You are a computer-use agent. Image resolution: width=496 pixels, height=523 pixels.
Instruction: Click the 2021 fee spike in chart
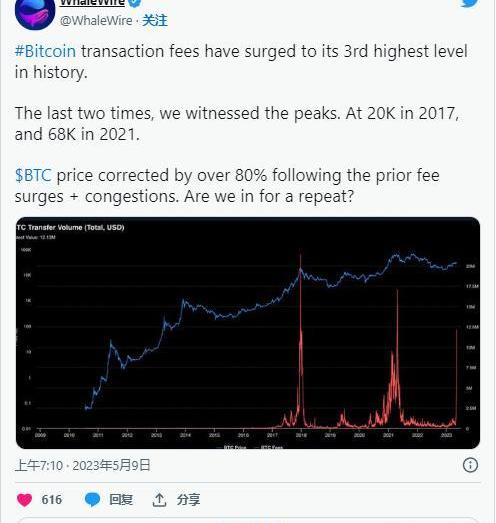click(397, 357)
